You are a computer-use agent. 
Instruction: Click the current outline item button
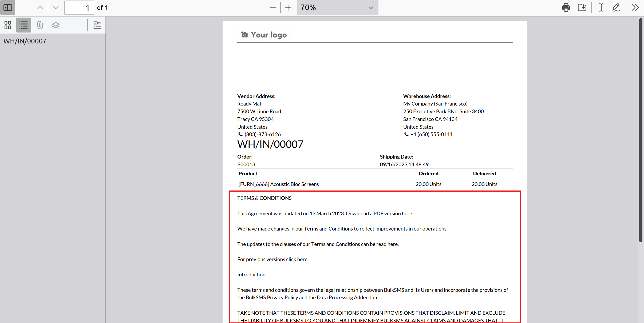point(96,25)
